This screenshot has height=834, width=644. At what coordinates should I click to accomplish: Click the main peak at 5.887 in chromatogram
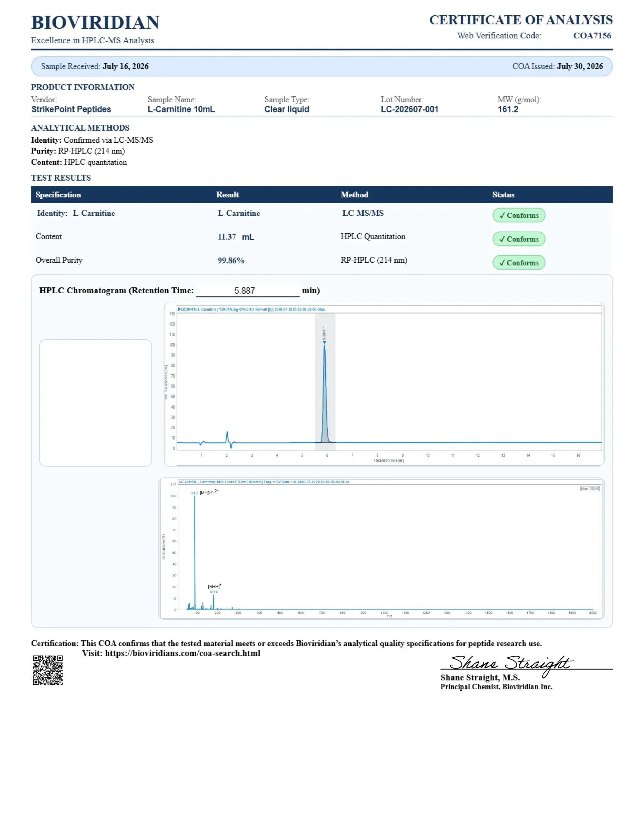tap(325, 393)
